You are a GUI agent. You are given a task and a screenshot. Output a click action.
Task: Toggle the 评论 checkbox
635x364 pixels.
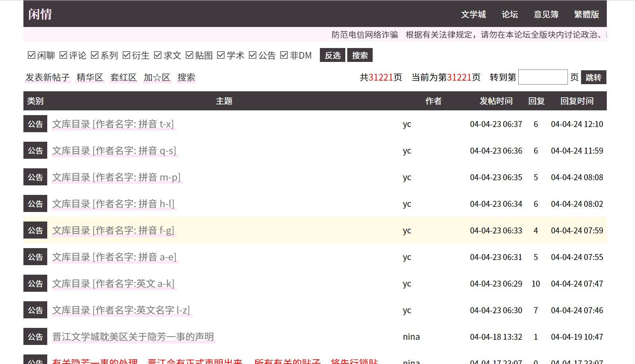(63, 55)
